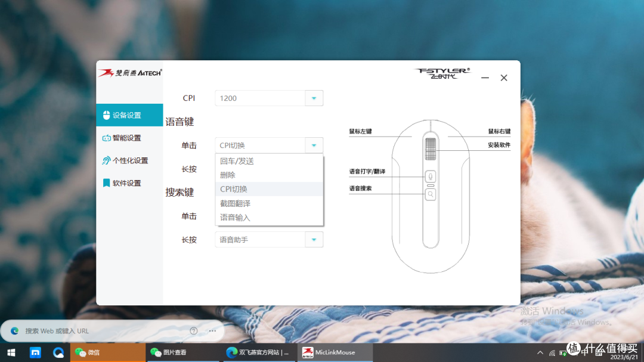Screen dimensions: 644x362
Task: Open the 设备设置 device settings tab
Action: point(129,115)
